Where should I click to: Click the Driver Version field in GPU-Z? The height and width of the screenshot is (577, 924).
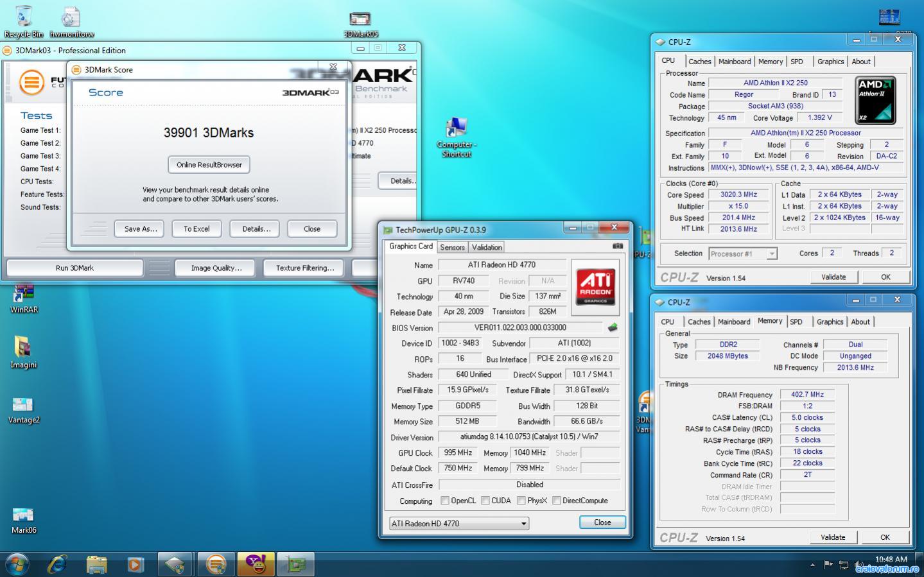(x=529, y=437)
